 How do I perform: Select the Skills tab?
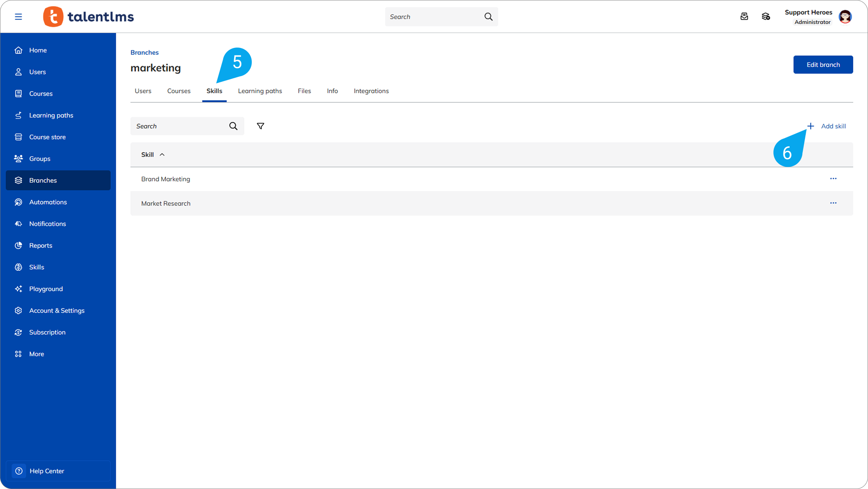[x=214, y=91]
